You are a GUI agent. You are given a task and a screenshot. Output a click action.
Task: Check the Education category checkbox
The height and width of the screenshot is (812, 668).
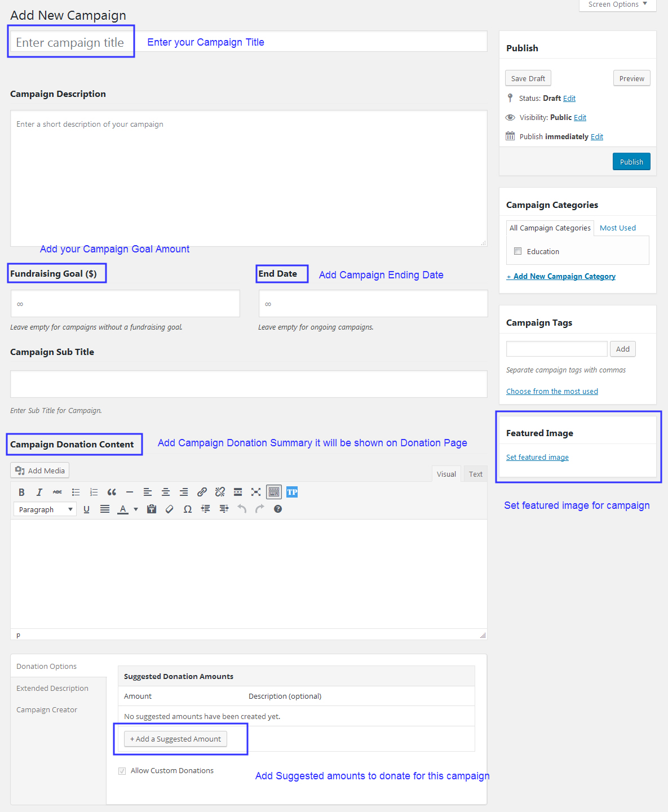tap(517, 251)
